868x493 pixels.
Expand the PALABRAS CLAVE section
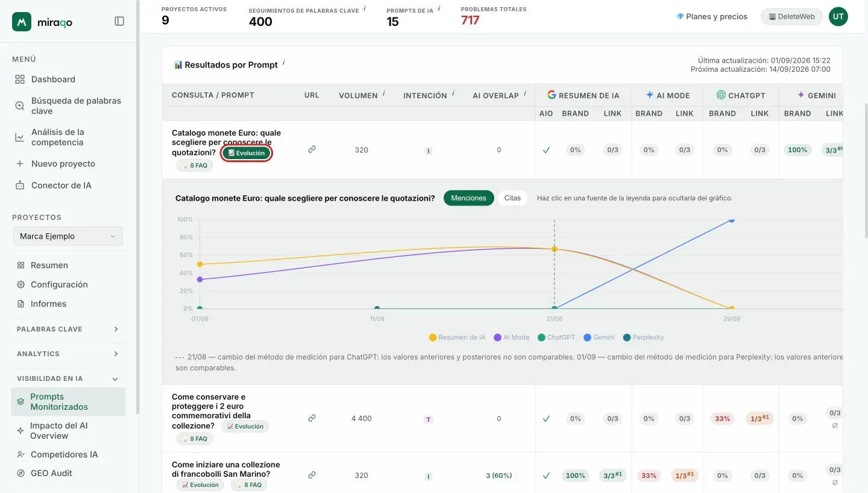(x=68, y=329)
